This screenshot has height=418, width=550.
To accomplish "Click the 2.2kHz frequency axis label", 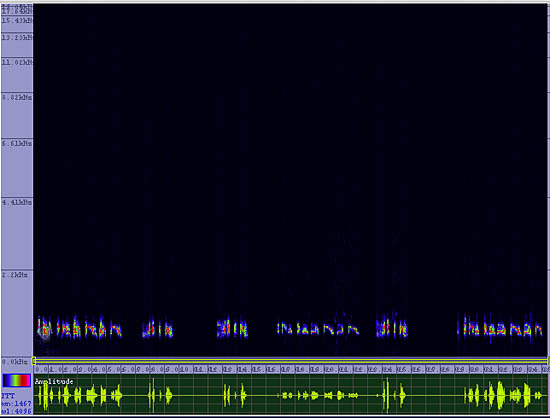I will tap(15, 275).
